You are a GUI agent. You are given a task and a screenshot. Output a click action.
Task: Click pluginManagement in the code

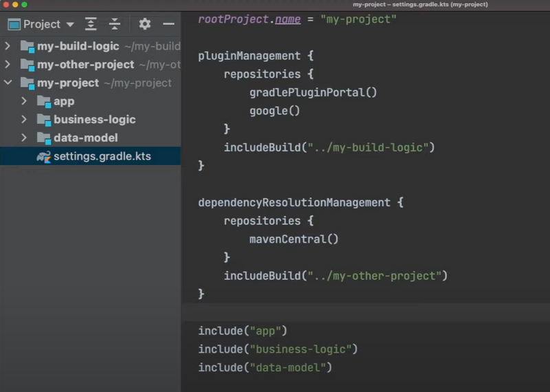pos(249,56)
